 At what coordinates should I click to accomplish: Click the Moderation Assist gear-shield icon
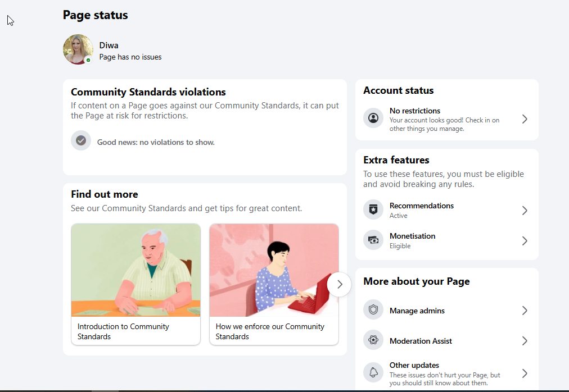point(373,340)
